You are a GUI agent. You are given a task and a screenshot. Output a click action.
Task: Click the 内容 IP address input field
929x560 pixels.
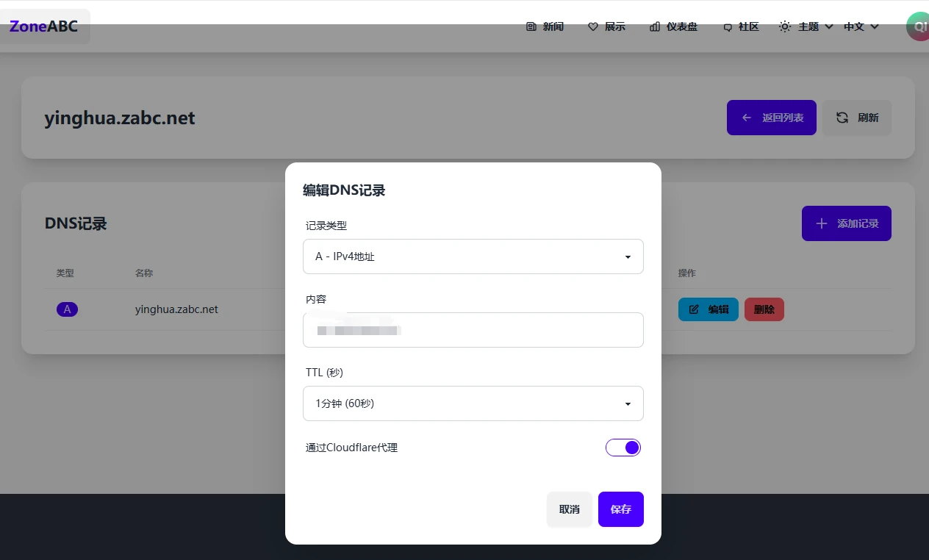point(473,330)
